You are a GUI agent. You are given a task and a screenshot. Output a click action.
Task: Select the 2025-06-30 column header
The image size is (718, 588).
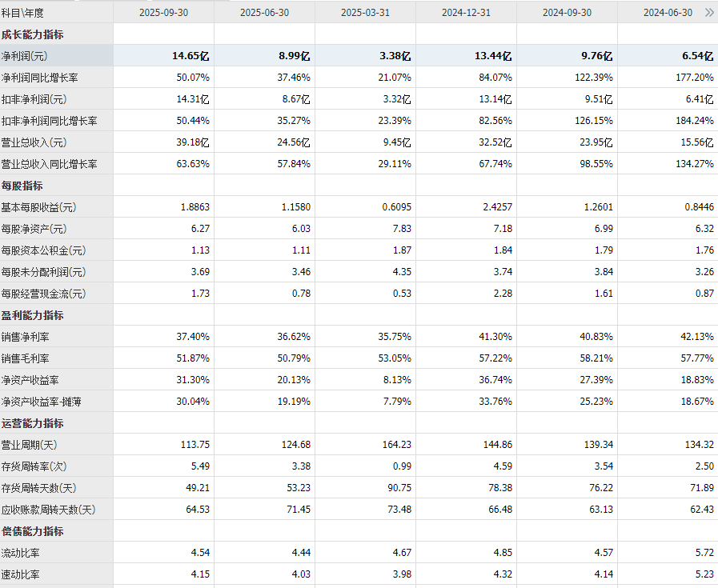coord(264,13)
